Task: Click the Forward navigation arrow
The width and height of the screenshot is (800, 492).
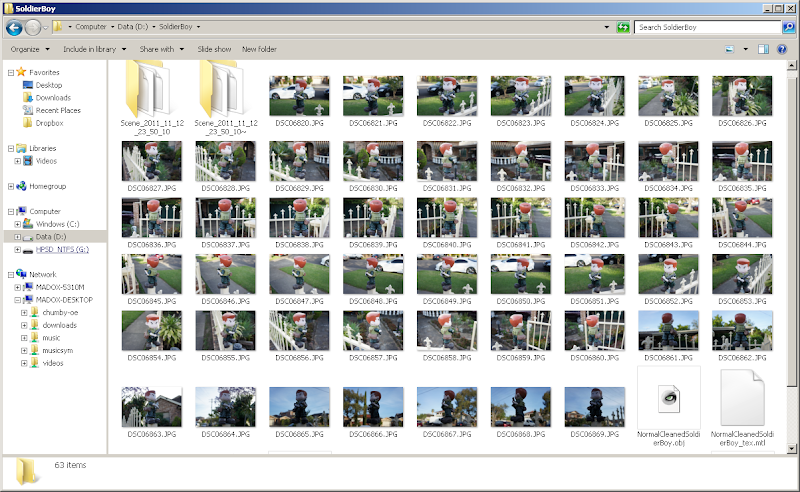Action: (x=33, y=28)
